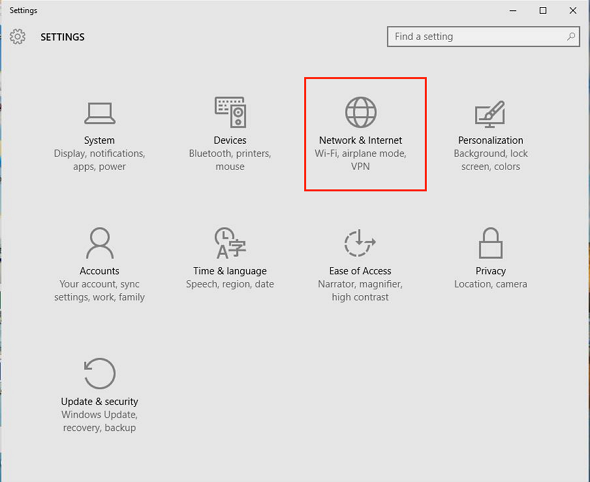
Task: Open the Update & security label
Action: (x=99, y=401)
